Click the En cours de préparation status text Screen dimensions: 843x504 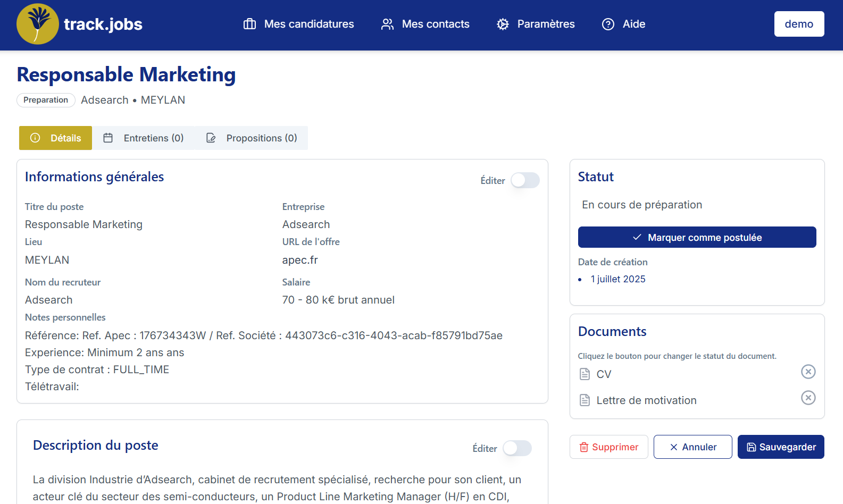[642, 205]
